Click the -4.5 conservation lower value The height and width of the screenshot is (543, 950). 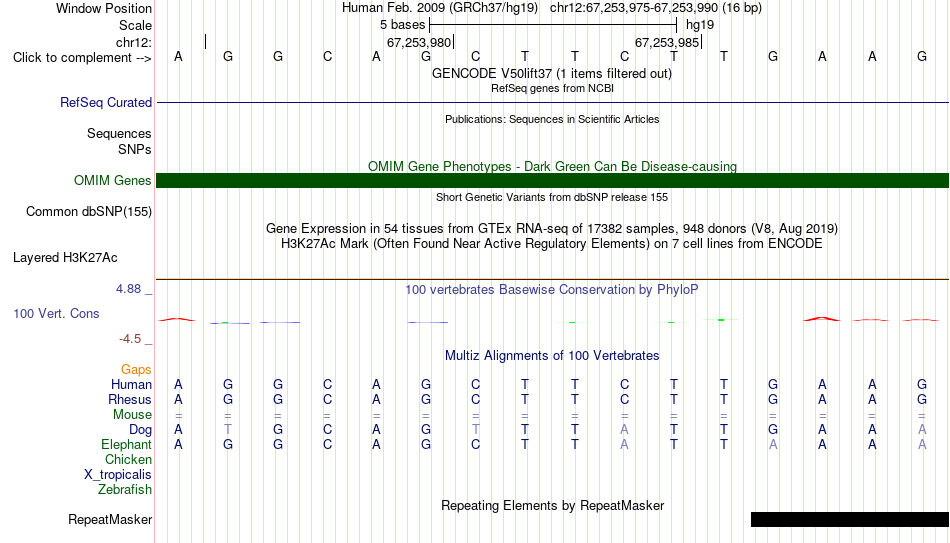pyautogui.click(x=130, y=339)
